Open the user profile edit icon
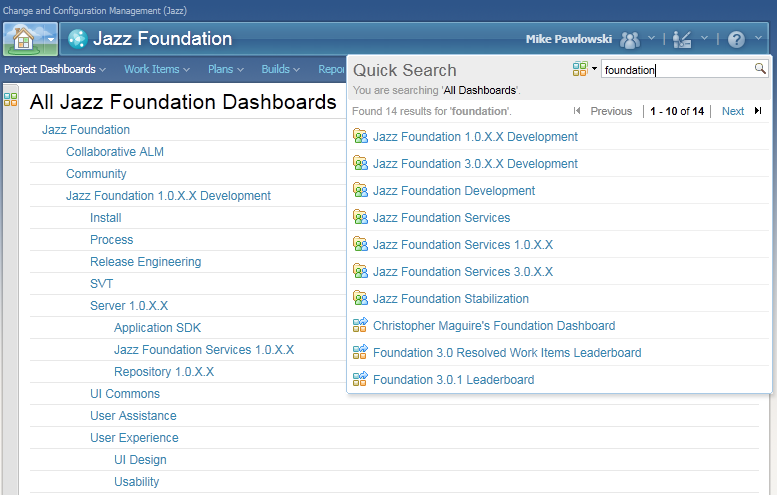 (x=682, y=39)
